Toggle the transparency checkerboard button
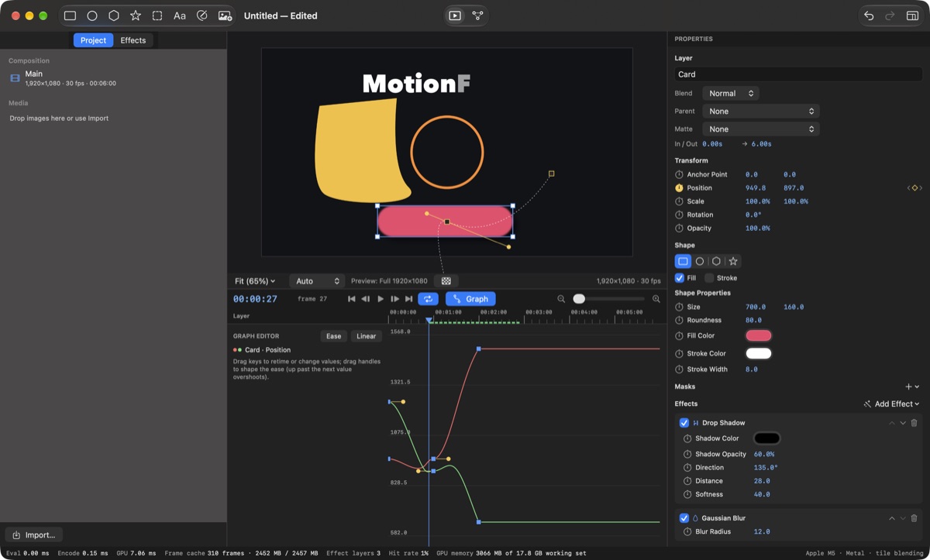930x560 pixels. tap(446, 281)
